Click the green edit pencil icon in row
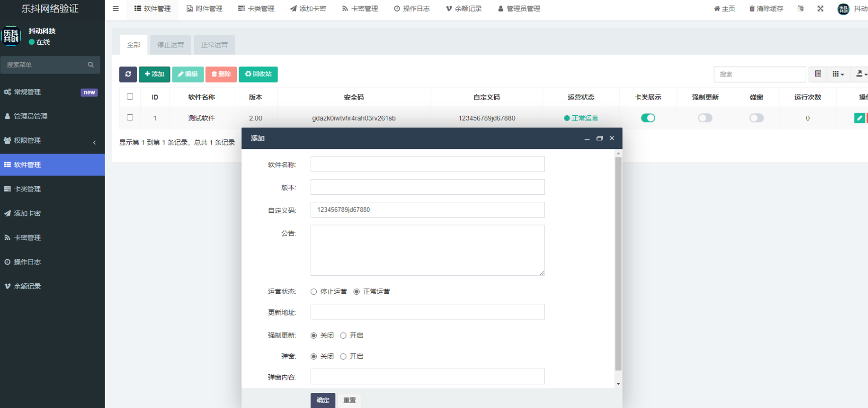The height and width of the screenshot is (408, 868). (859, 118)
